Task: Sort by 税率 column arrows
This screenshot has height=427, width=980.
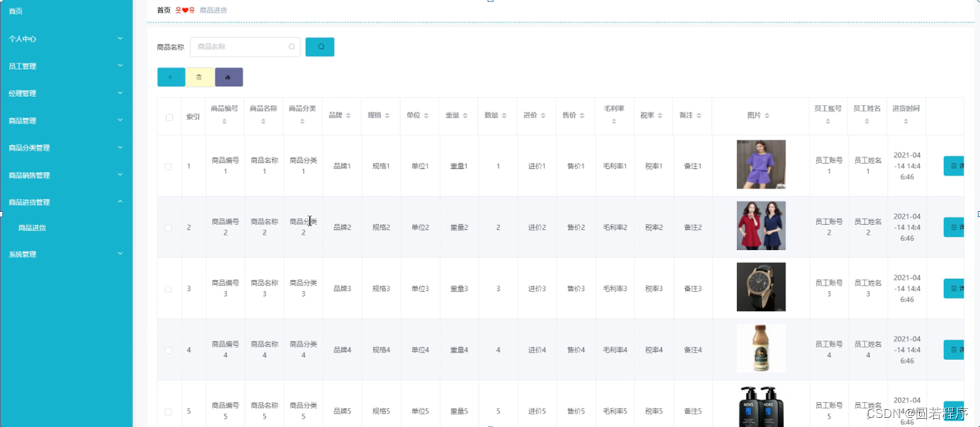Action: (660, 115)
